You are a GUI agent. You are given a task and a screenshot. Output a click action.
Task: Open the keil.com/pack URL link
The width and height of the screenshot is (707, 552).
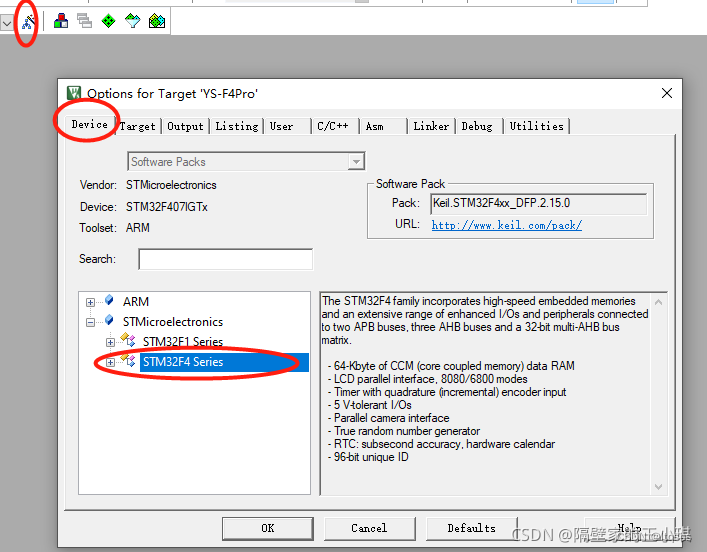[x=507, y=225]
